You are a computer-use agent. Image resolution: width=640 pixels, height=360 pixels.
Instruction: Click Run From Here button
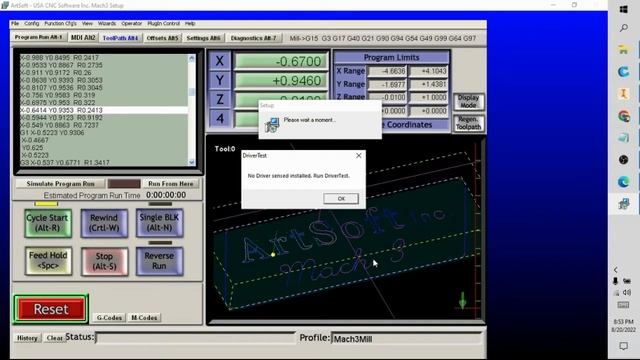click(x=171, y=184)
